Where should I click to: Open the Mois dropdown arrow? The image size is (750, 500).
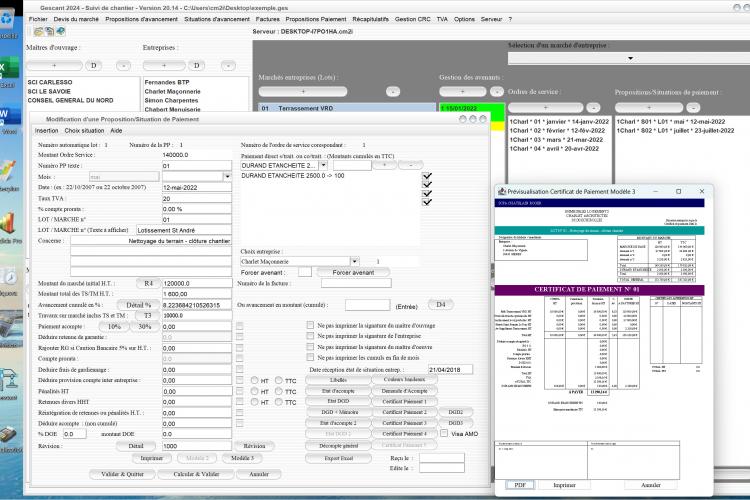tap(227, 177)
